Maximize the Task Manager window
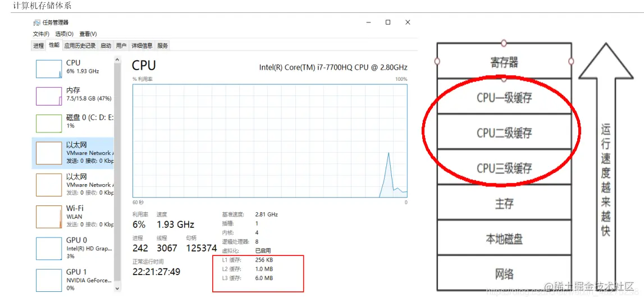The width and height of the screenshot is (644, 302). (x=388, y=22)
